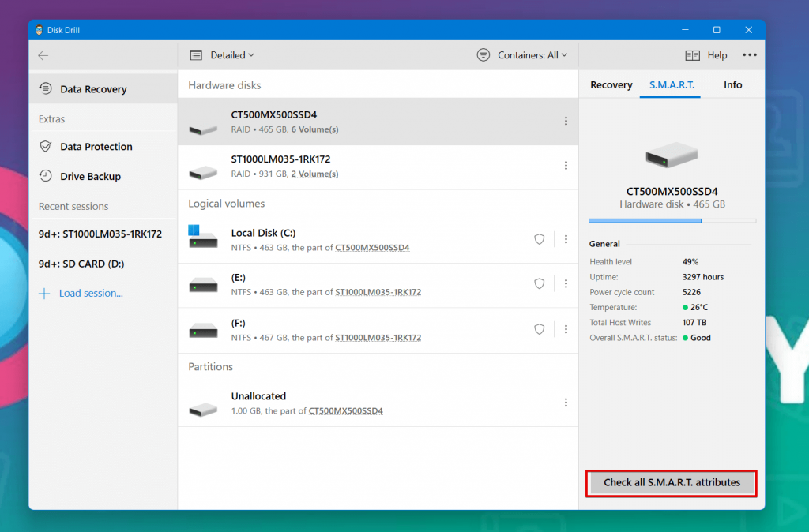
Task: Open Drive Backup from the sidebar
Action: (90, 177)
